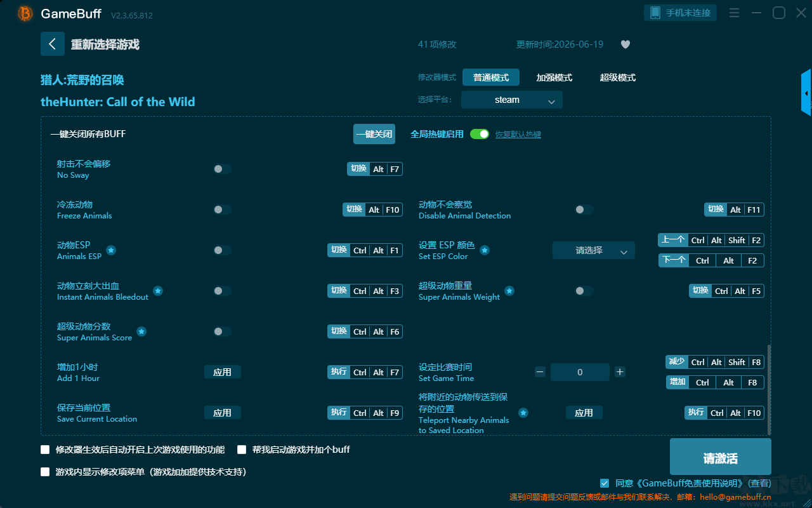Click the 41项修改 count text
The height and width of the screenshot is (508, 812).
437,44
